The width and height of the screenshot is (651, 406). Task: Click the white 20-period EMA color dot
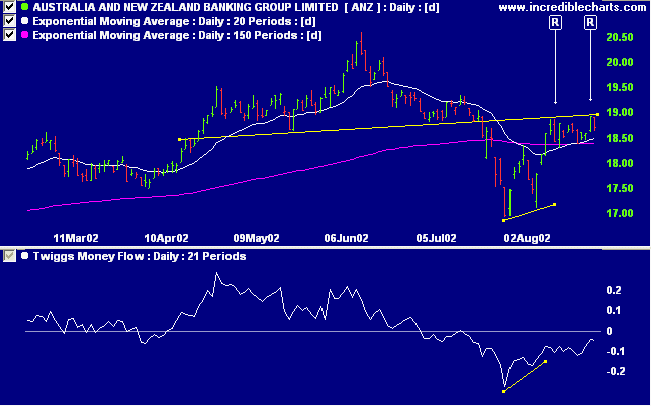click(x=24, y=21)
